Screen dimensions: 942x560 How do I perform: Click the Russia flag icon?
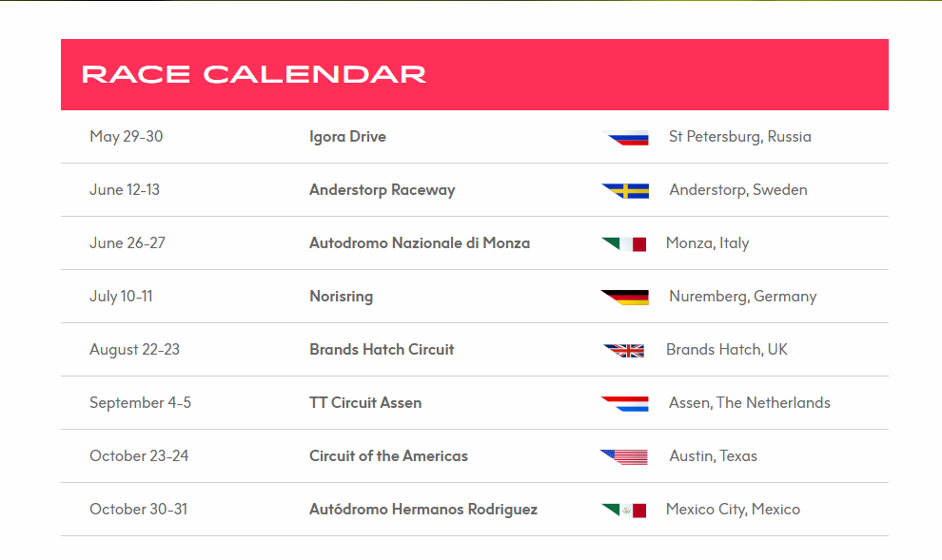pos(625,138)
